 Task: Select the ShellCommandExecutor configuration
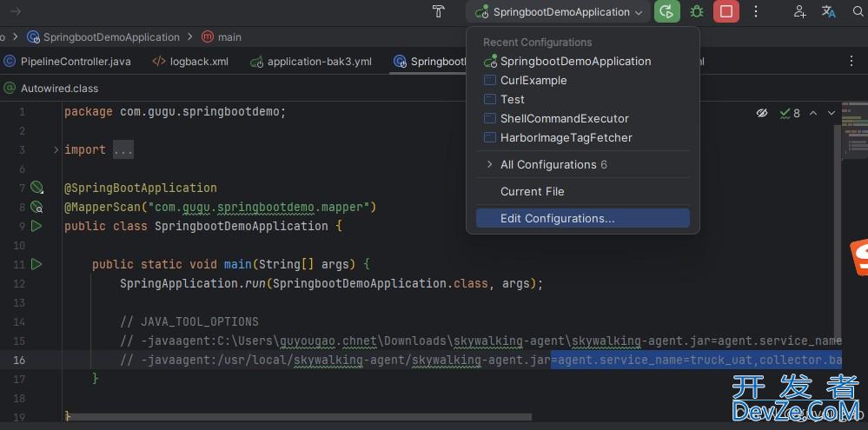(x=583, y=118)
